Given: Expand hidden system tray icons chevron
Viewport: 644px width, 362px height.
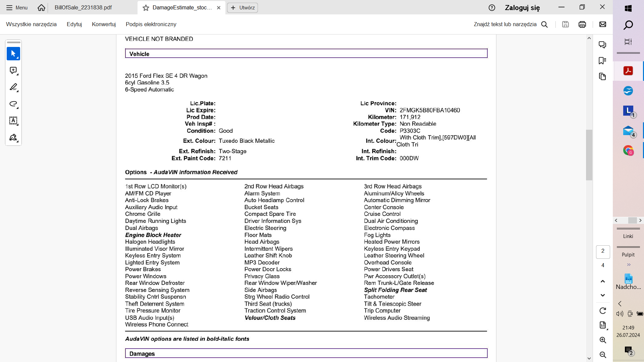Looking at the screenshot, I should point(620,303).
